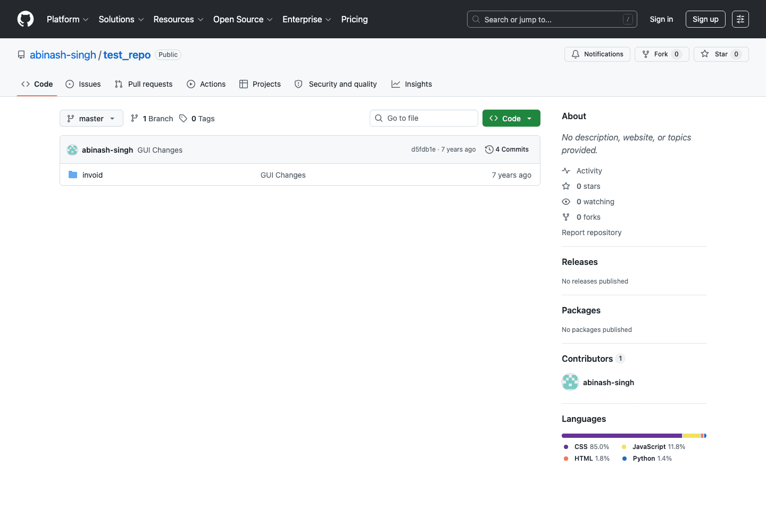
Task: Switch to the Code tab
Action: (37, 84)
